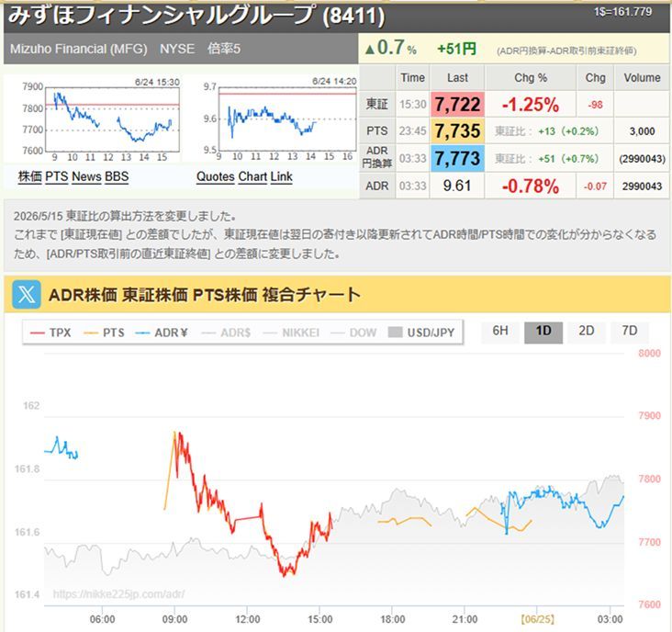Click the ADR円換算 row label
The image size is (672, 632).
coord(377,157)
